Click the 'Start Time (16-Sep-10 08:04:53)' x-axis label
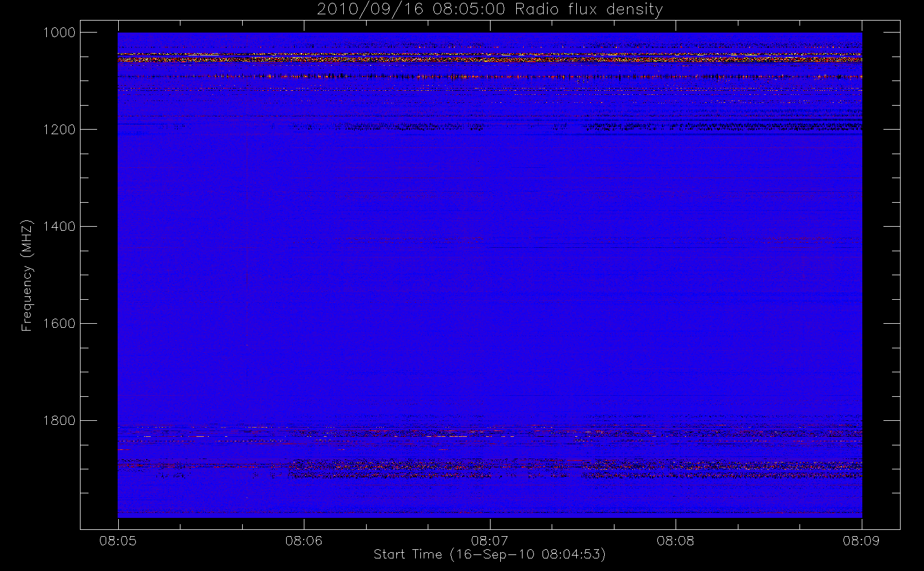 [489, 554]
